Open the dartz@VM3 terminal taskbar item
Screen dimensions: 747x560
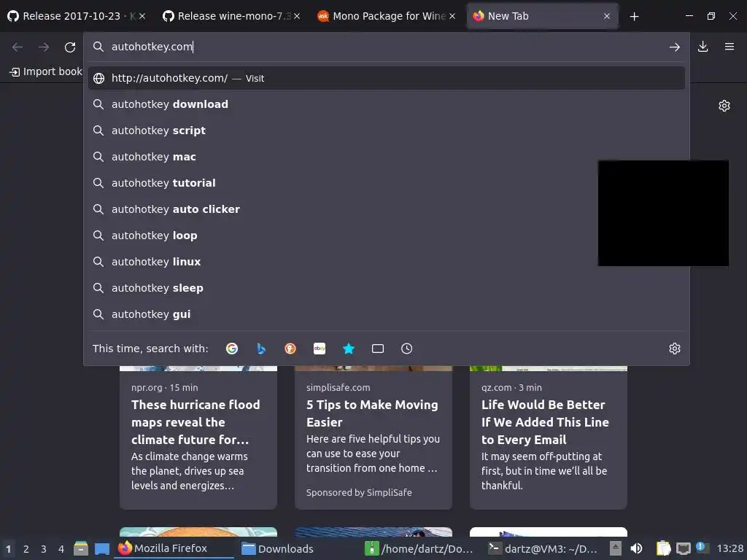543,549
